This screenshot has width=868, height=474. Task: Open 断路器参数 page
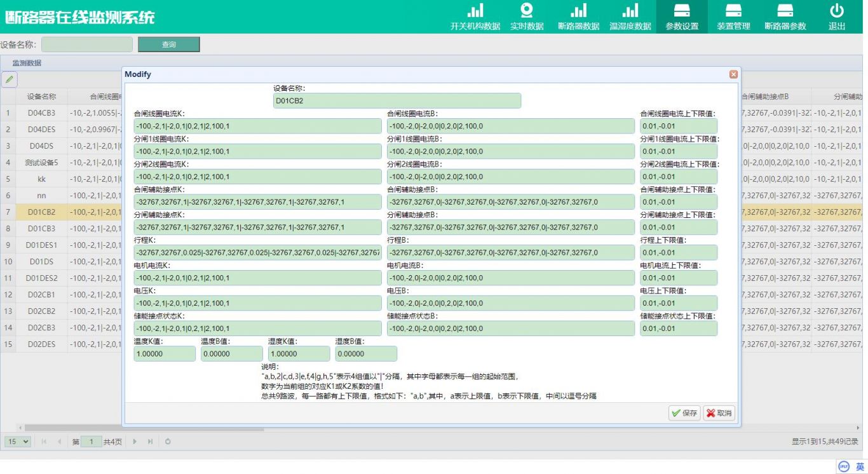(x=785, y=17)
